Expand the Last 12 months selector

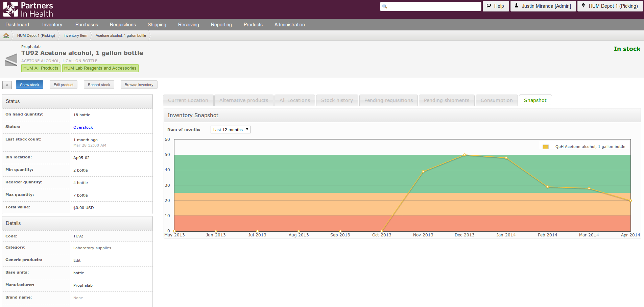pyautogui.click(x=230, y=129)
